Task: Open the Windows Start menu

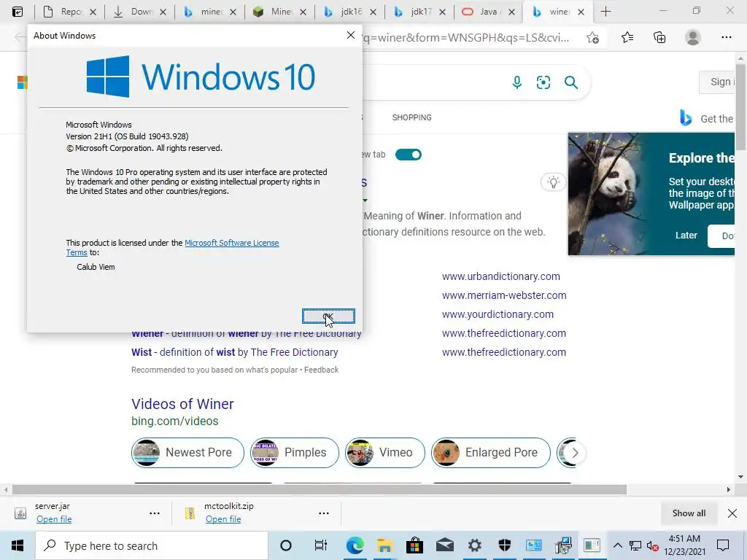Action: 18,545
